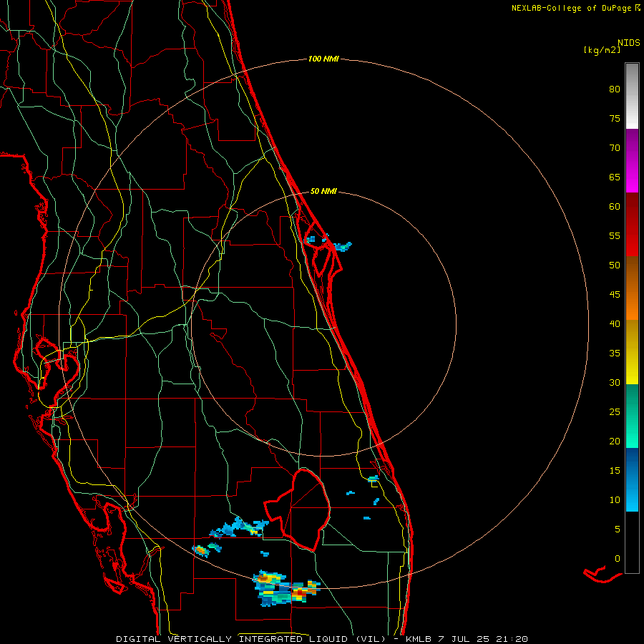This screenshot has width=644, height=644.
Task: Pick the black bottom segment of the color bar
Action: (632, 542)
